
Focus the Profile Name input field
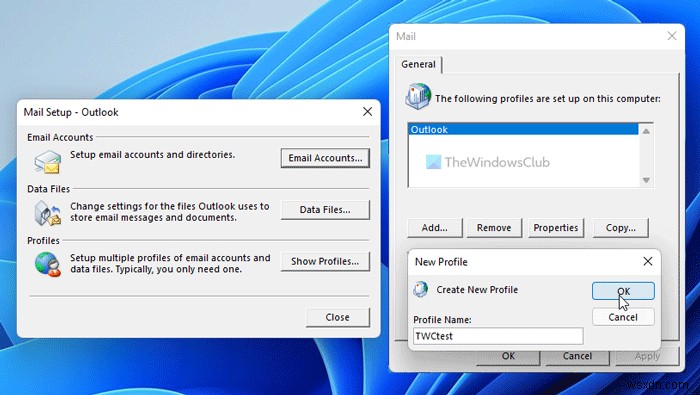click(498, 336)
